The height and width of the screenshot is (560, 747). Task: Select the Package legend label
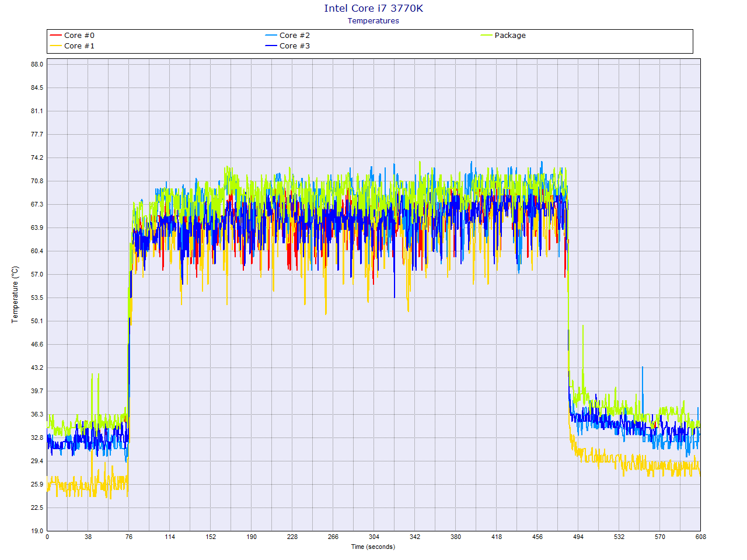pos(510,36)
